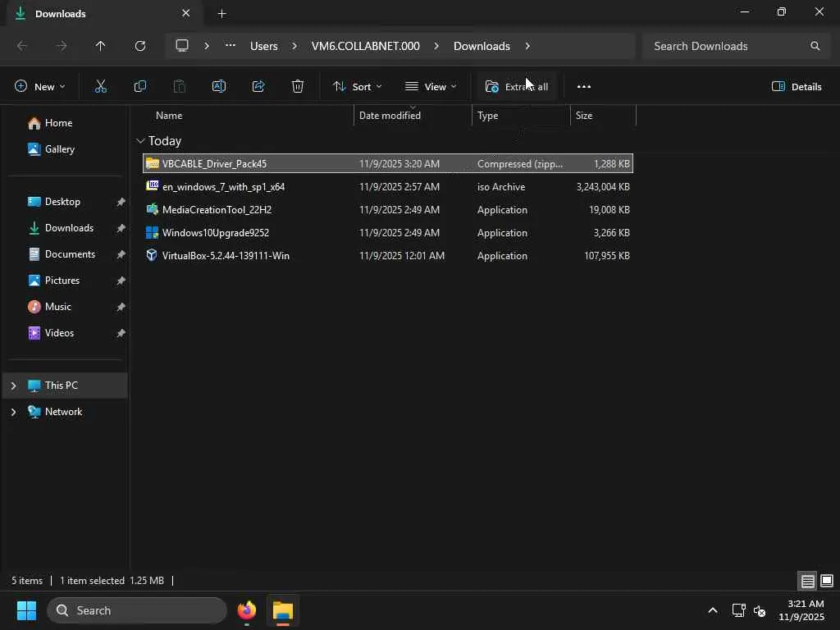This screenshot has width=840, height=630.
Task: Click the Downloads breadcrumb segment
Action: (x=482, y=46)
